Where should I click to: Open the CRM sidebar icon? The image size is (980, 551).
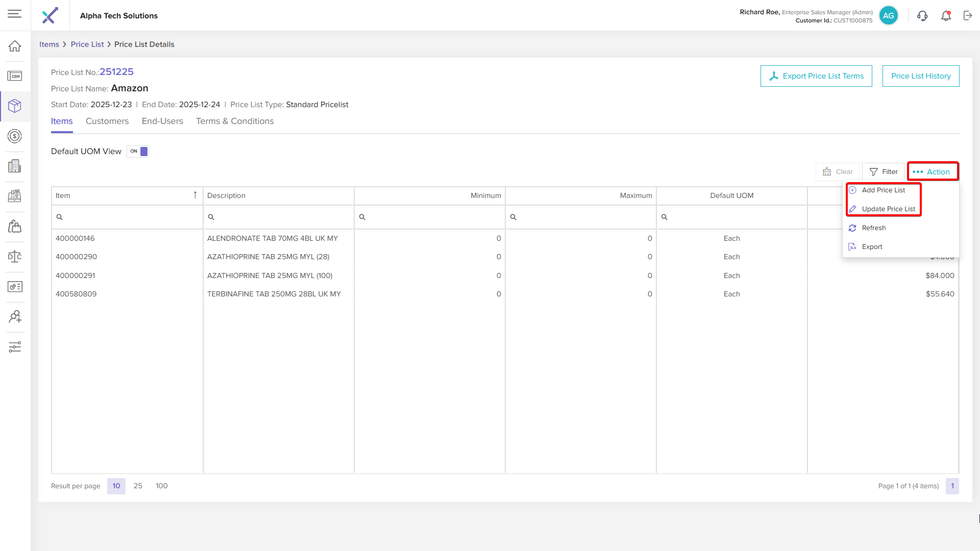click(15, 76)
